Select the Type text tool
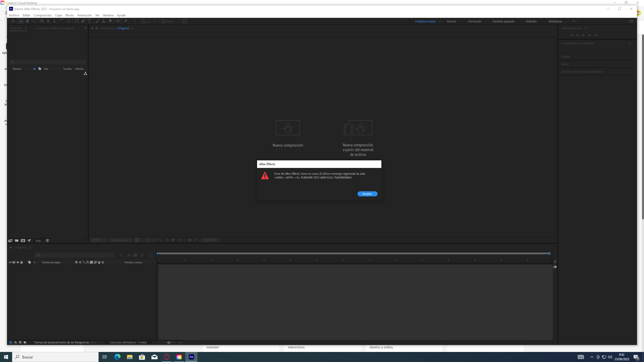Screen dimensions: 644x362 (89, 21)
